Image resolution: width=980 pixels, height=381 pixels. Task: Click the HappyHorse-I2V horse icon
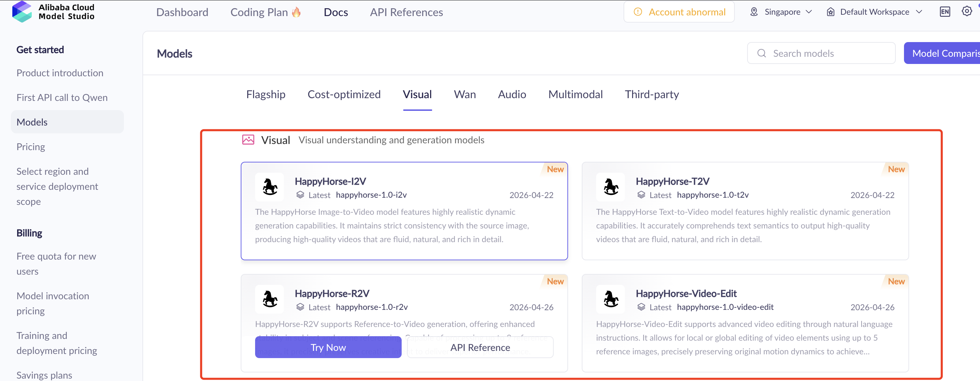coord(270,187)
